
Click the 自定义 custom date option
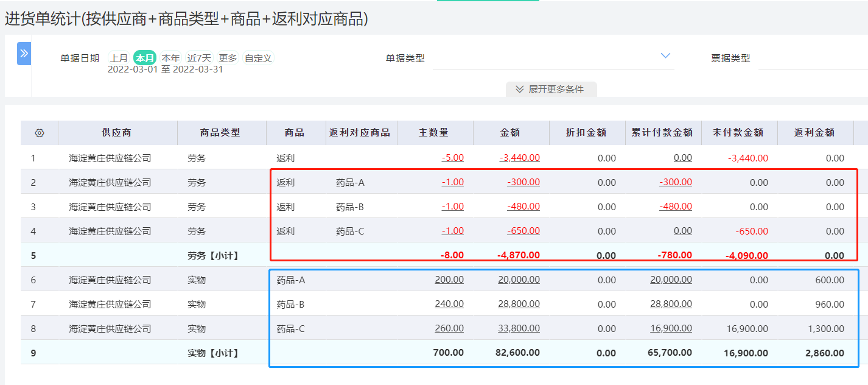tap(258, 57)
